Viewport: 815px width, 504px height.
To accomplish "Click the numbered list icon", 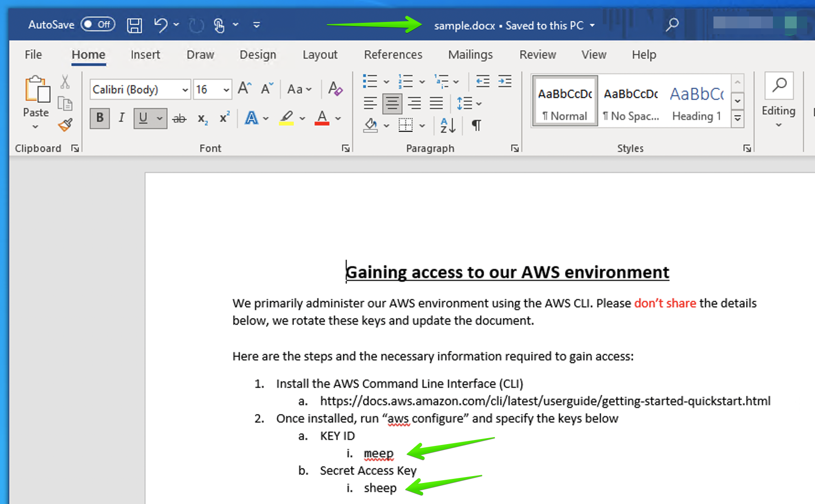I will click(405, 81).
